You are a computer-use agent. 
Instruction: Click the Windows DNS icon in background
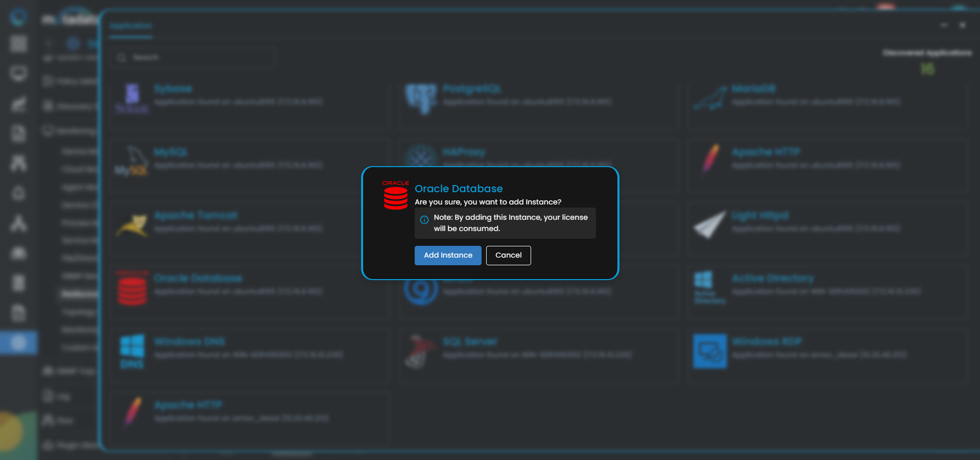pos(132,351)
